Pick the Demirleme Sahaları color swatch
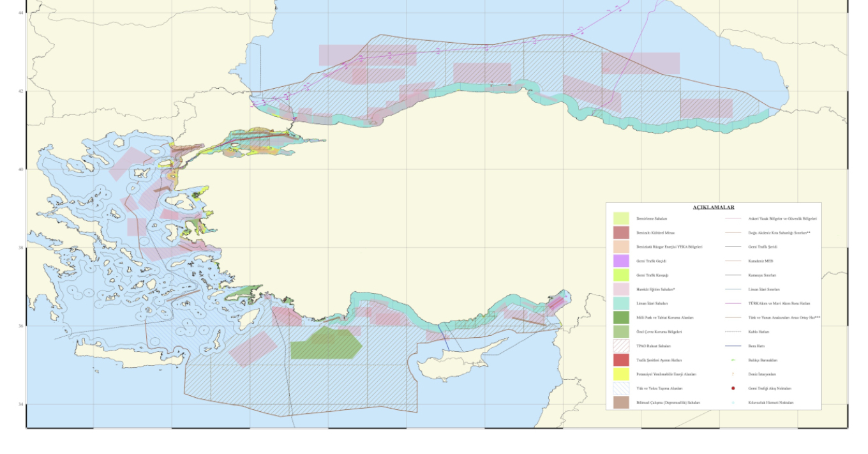The height and width of the screenshot is (454, 868). tap(621, 218)
